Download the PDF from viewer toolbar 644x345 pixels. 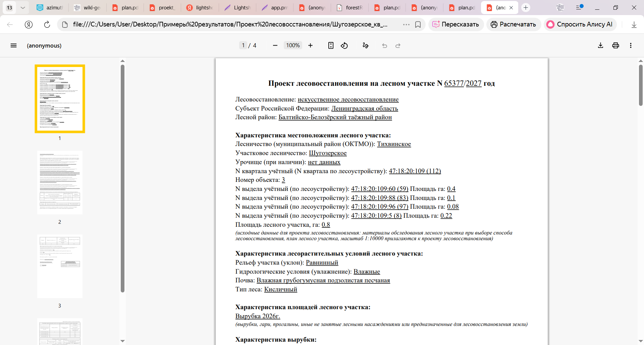600,46
